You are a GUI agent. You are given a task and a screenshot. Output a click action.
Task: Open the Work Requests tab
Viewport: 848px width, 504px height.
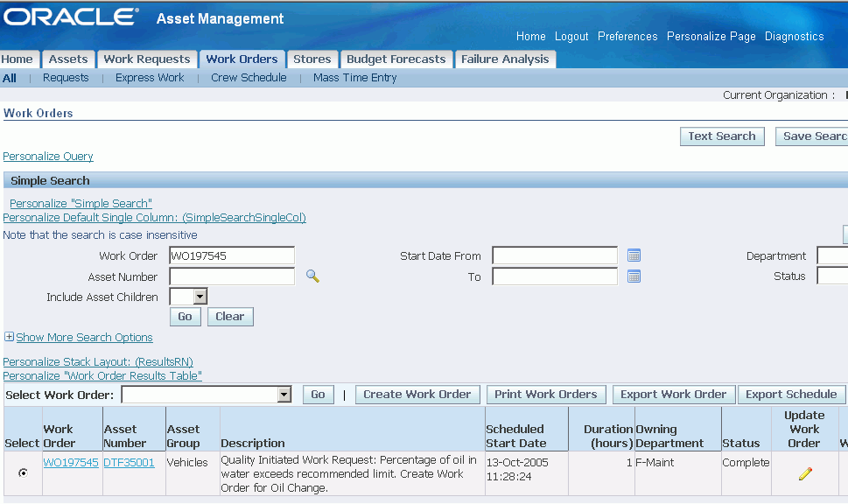coord(147,59)
